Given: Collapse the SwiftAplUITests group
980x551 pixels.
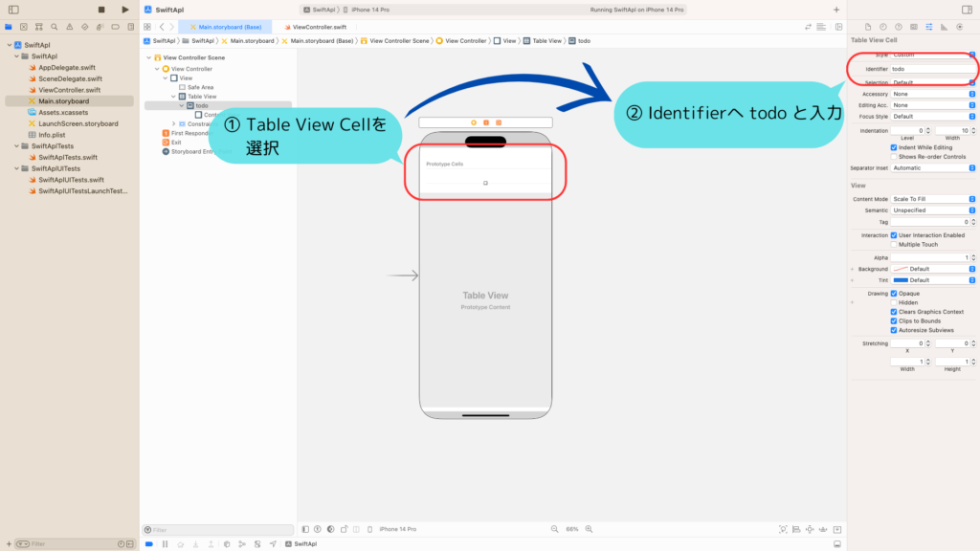Looking at the screenshot, I should pyautogui.click(x=17, y=168).
